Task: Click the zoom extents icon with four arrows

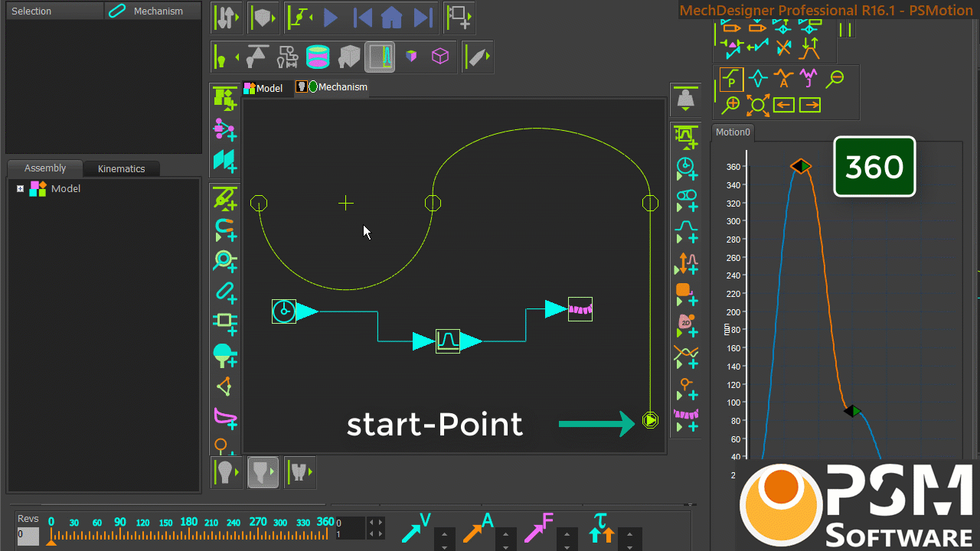Action: pyautogui.click(x=758, y=104)
